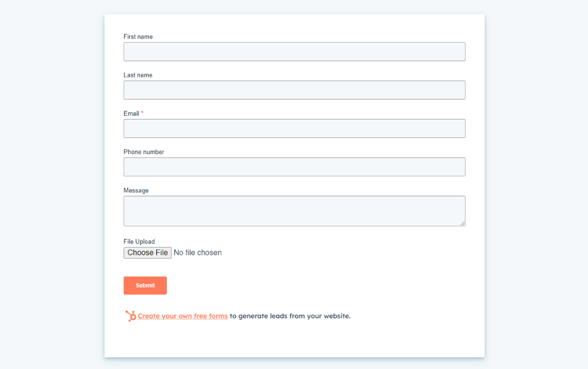Open the Choose File upload button
588x369 pixels.
(x=147, y=253)
